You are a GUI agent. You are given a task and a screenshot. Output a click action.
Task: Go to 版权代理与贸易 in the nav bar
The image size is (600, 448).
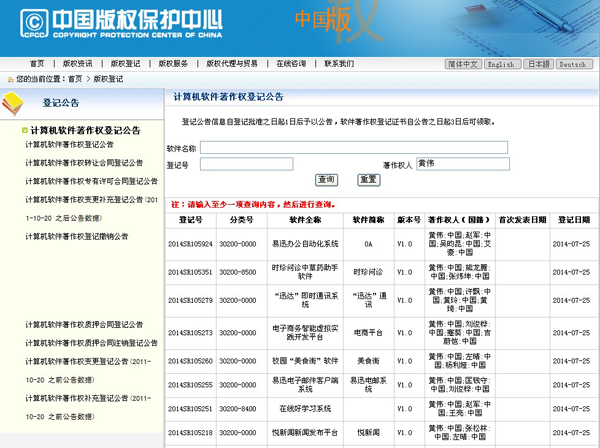[231, 63]
